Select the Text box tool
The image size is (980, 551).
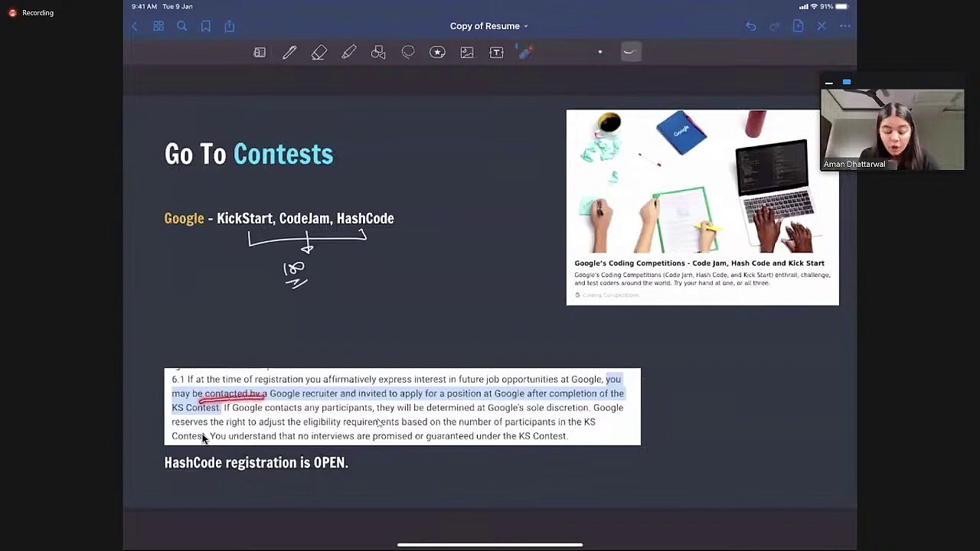point(496,53)
